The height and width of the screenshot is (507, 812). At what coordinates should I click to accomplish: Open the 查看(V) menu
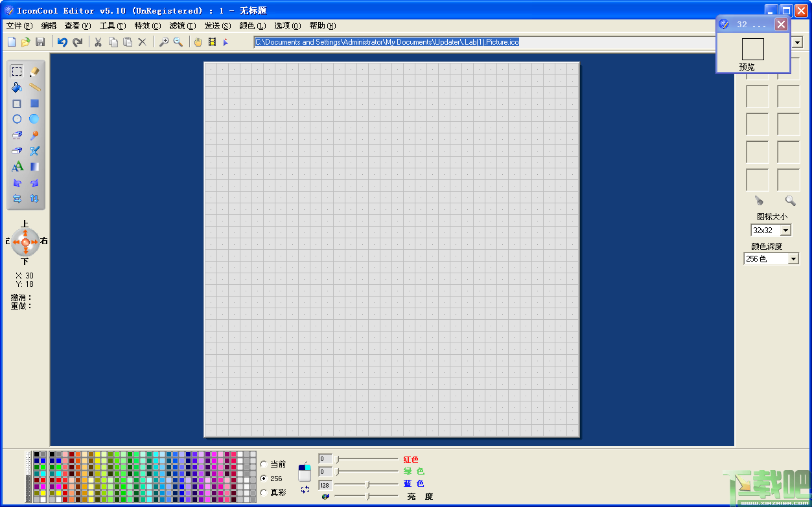tap(78, 26)
